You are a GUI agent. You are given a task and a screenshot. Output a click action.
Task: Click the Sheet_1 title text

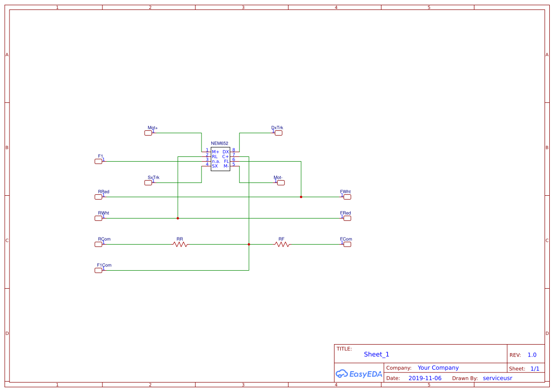pyautogui.click(x=376, y=354)
